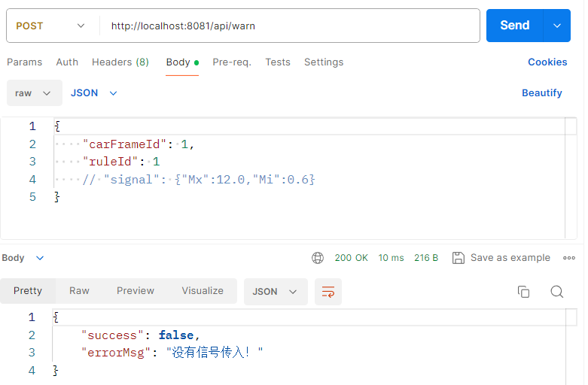Open search in the response with the magnifier
Screen dimensions: 588x385
pyautogui.click(x=557, y=291)
